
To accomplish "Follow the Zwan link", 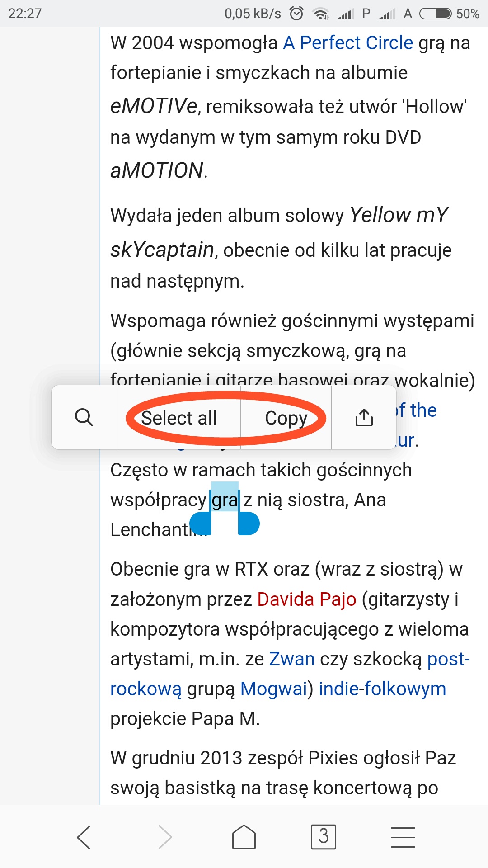I will tap(292, 659).
